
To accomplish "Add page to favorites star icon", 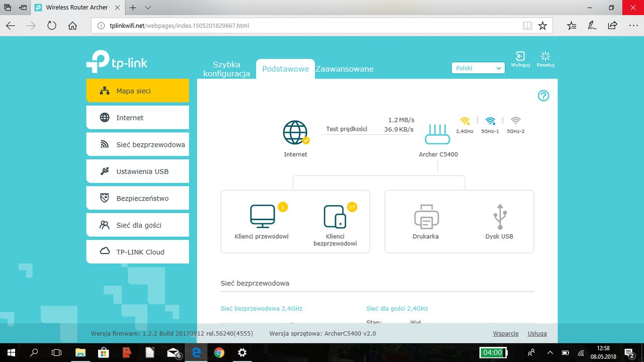I will [542, 26].
